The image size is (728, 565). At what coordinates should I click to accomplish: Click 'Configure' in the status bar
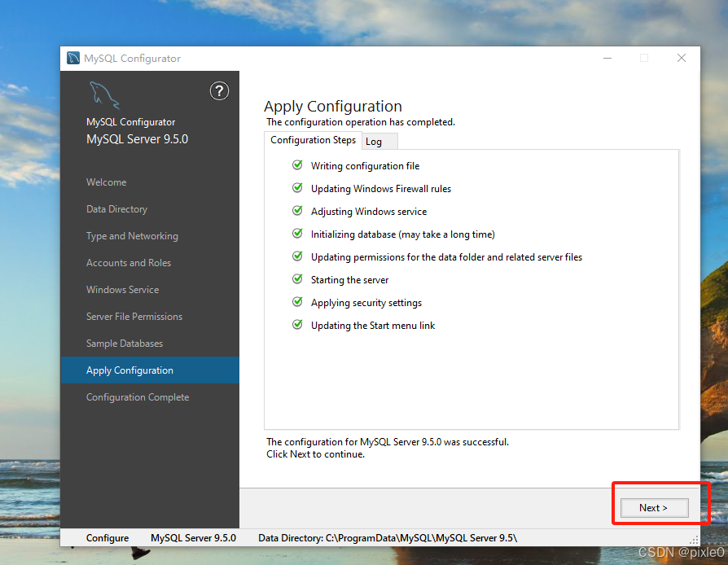107,538
